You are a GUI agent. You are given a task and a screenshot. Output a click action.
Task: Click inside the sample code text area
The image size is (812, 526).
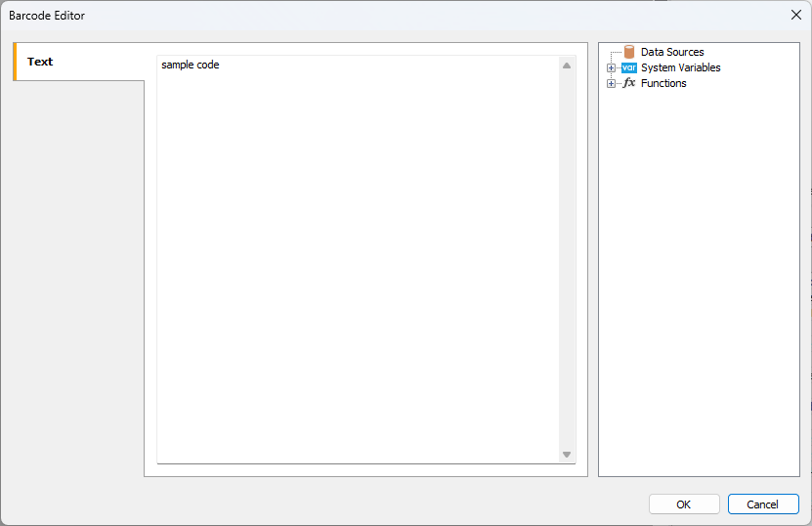coord(358,259)
